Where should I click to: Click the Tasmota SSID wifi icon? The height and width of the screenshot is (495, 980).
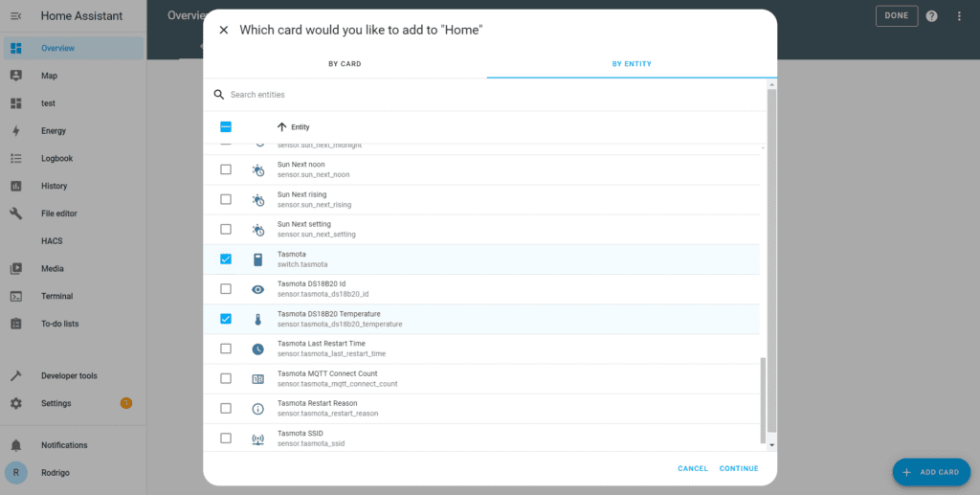[x=258, y=439]
